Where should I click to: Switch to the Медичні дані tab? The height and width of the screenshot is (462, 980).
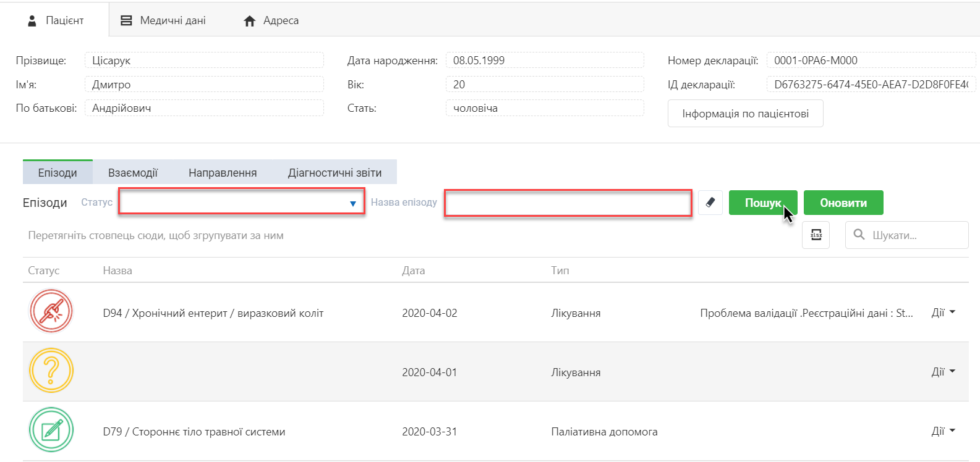pos(163,20)
